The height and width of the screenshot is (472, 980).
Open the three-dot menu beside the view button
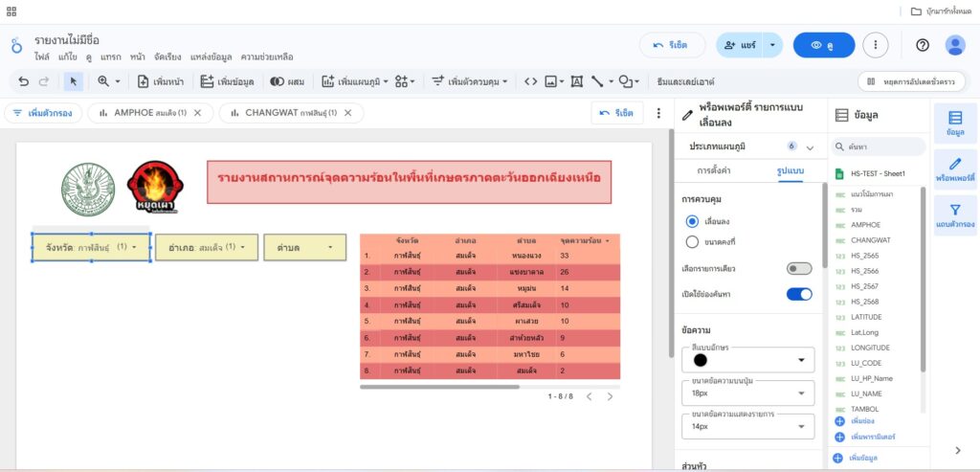876,45
